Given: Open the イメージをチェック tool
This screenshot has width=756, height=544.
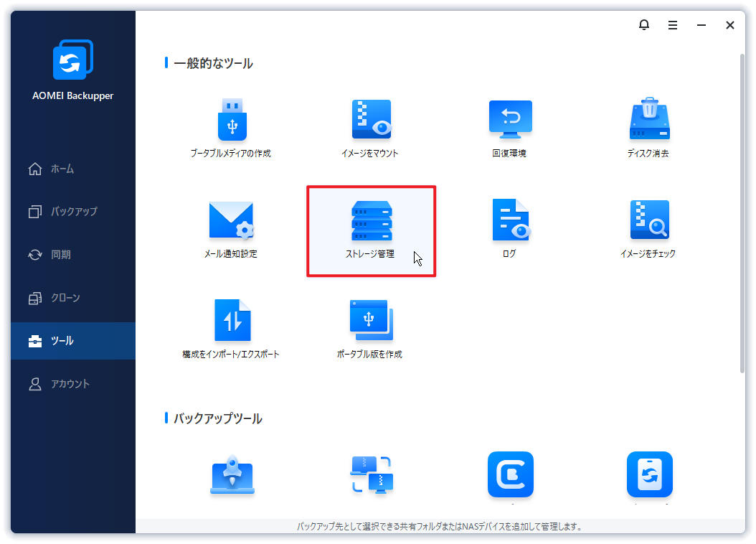Looking at the screenshot, I should pyautogui.click(x=648, y=229).
